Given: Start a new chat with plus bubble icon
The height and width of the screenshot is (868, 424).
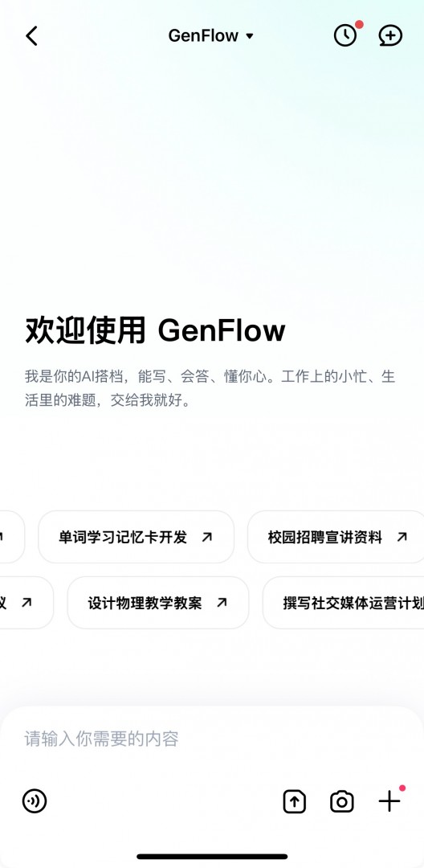Looking at the screenshot, I should tap(390, 36).
